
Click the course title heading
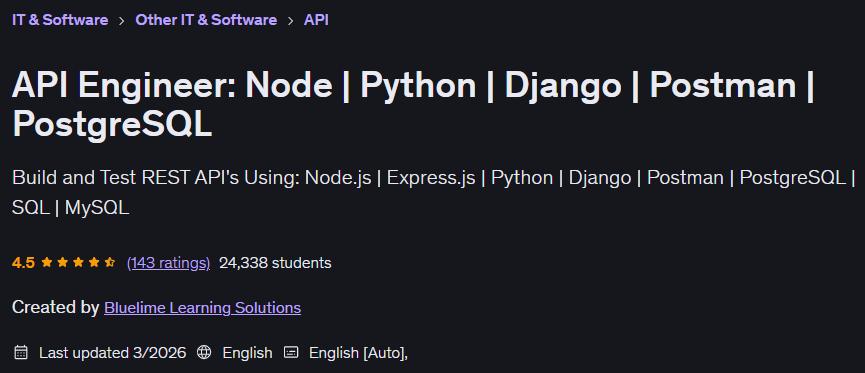[413, 105]
